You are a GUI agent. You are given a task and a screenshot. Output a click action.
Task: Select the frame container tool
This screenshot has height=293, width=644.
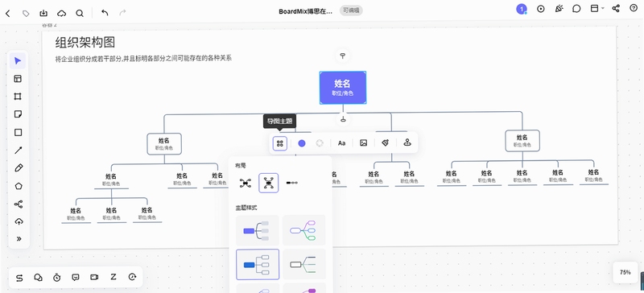(18, 96)
